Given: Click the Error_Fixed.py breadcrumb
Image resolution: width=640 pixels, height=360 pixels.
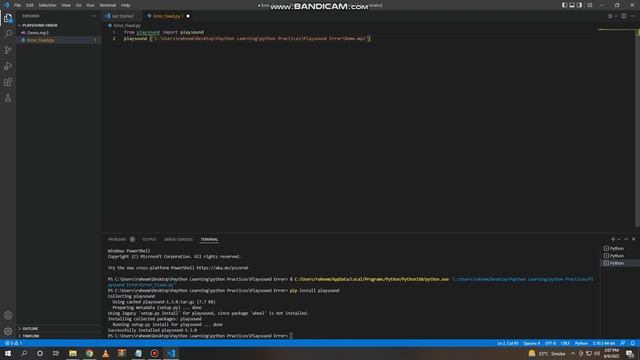Looking at the screenshot, I should coord(127,25).
